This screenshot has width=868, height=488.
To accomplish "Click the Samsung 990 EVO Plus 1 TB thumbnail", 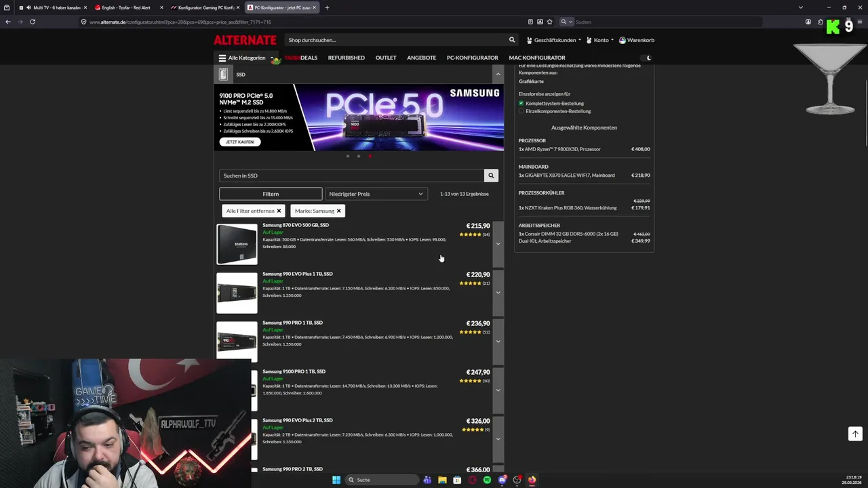I will [237, 293].
